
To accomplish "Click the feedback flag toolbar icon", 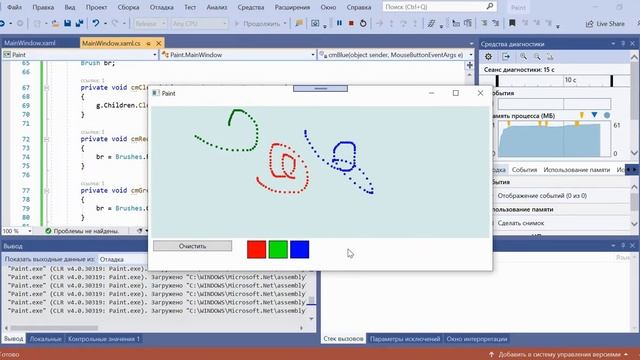I will click(299, 23).
